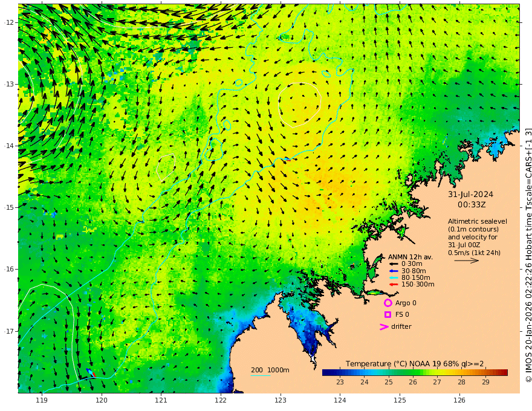Viewport: 532px width, 411px height.
Task: Click the "Argo 0" label
Action: 406,303
